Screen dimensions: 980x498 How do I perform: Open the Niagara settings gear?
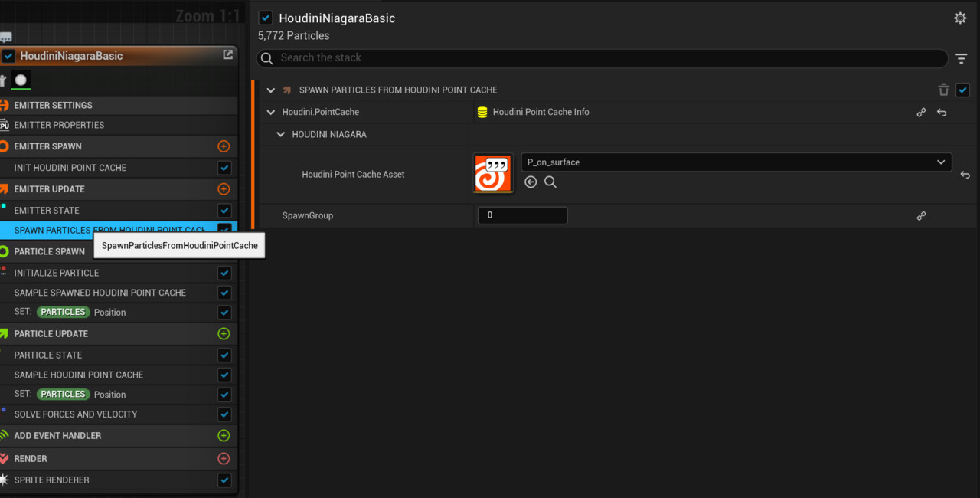pyautogui.click(x=960, y=17)
